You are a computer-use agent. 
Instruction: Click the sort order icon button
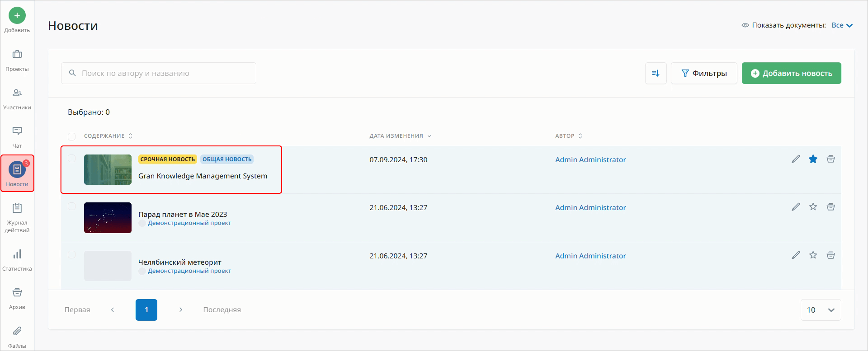pos(656,73)
